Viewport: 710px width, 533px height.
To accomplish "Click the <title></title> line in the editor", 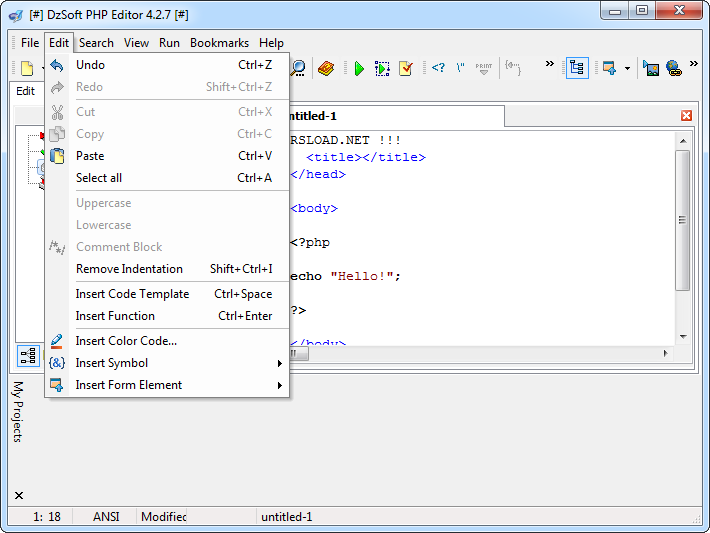I will 366,157.
